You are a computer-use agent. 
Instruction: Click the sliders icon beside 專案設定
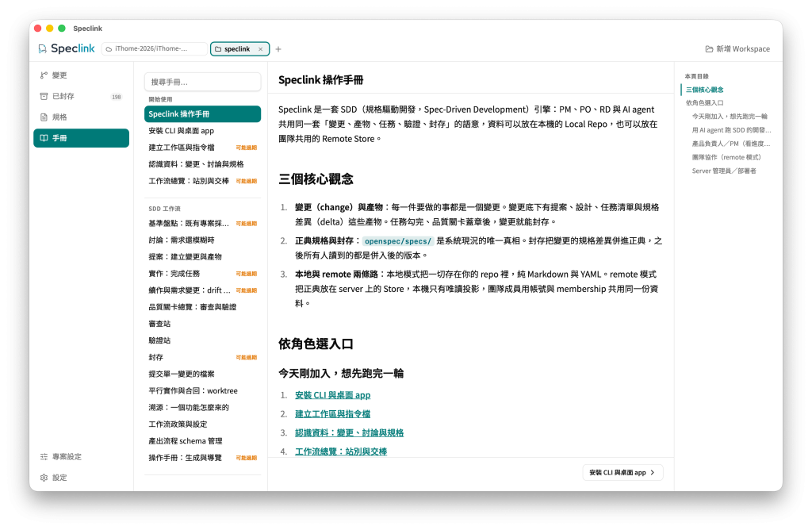click(x=44, y=456)
